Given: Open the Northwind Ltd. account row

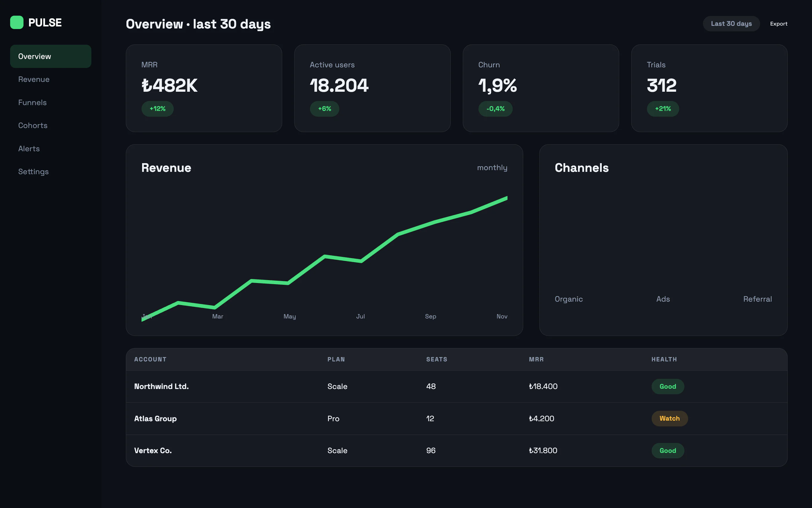Looking at the screenshot, I should [x=456, y=387].
